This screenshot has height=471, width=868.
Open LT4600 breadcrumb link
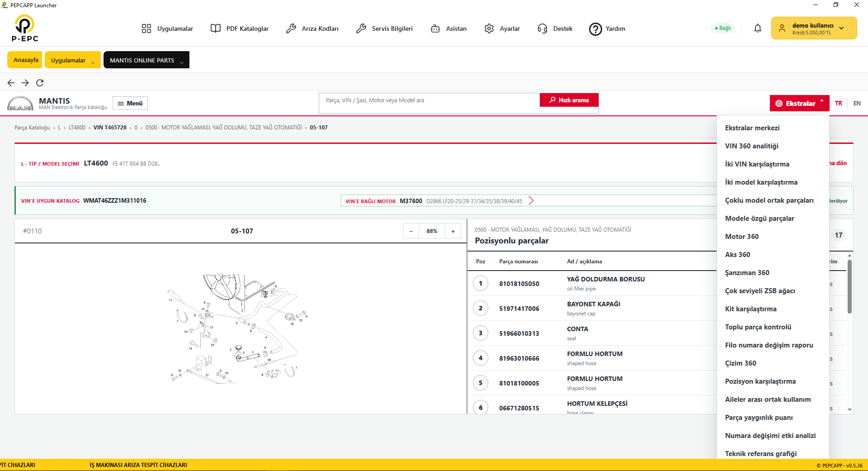[x=77, y=128]
